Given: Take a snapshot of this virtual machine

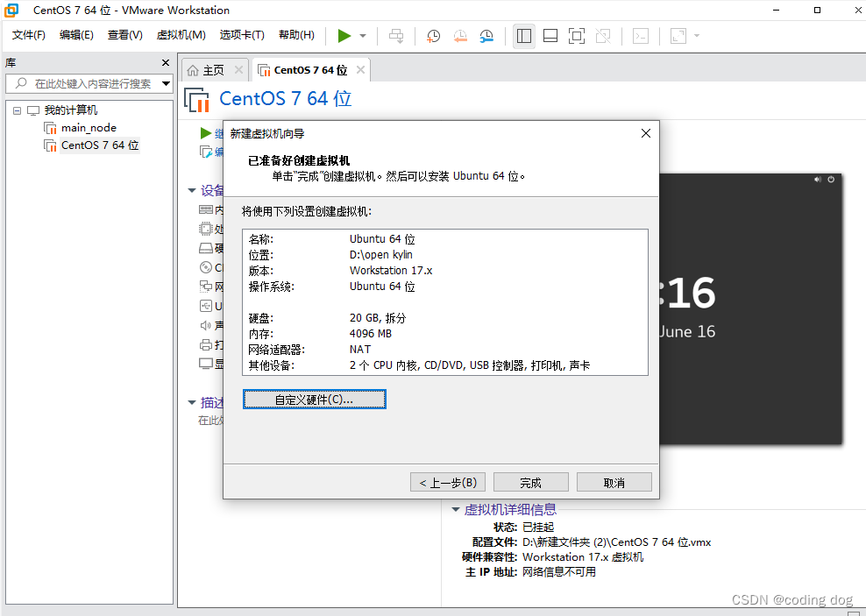Looking at the screenshot, I should click(x=432, y=36).
